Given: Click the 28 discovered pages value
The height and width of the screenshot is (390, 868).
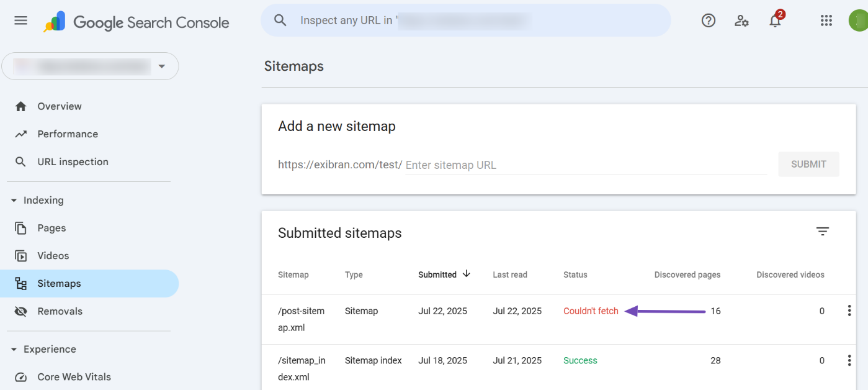Looking at the screenshot, I should tap(715, 361).
